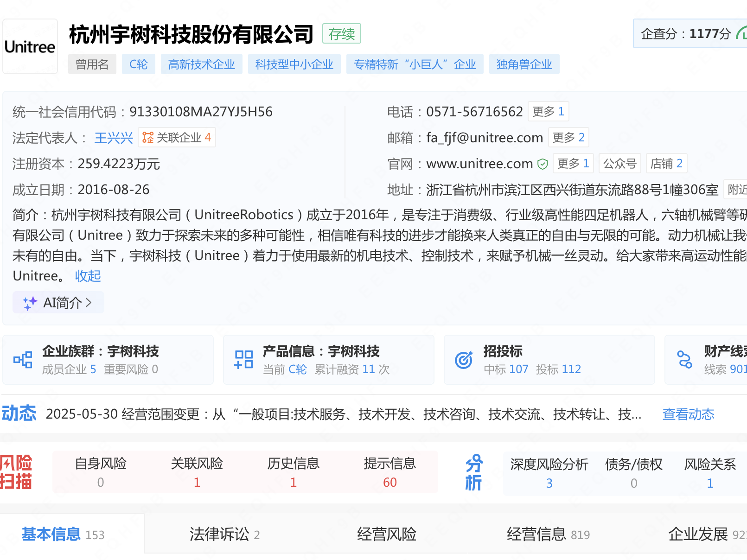Click the 财产线索 chain icon
Image resolution: width=747 pixels, height=560 pixels.
click(x=684, y=360)
